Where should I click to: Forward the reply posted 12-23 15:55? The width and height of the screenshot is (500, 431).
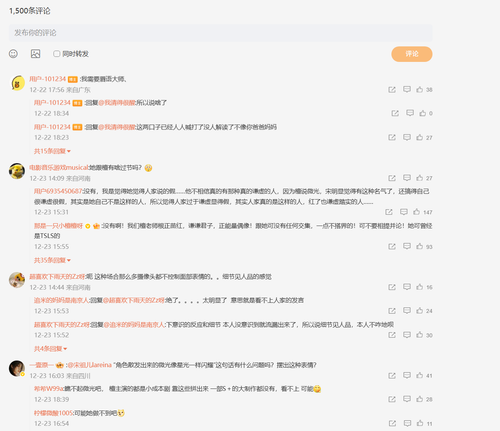click(392, 246)
